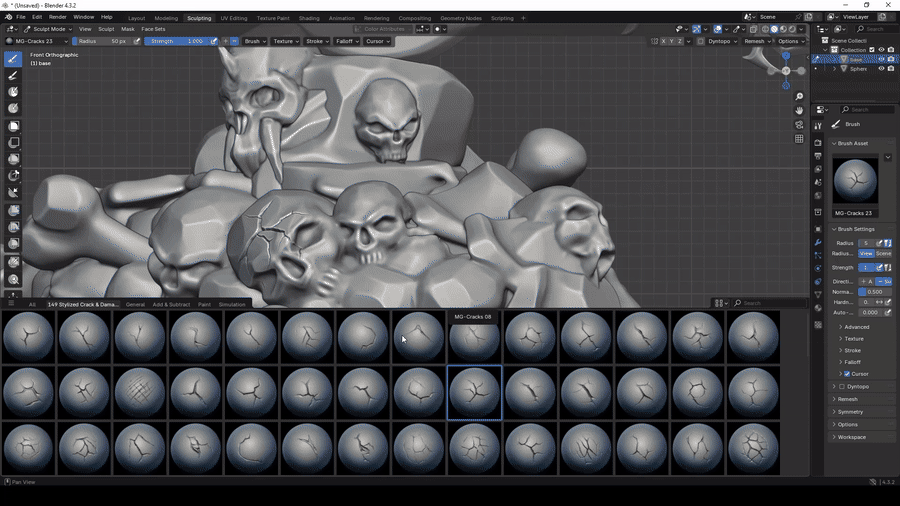Open the Render menu
Screen dimensions: 900x506
(57, 17)
